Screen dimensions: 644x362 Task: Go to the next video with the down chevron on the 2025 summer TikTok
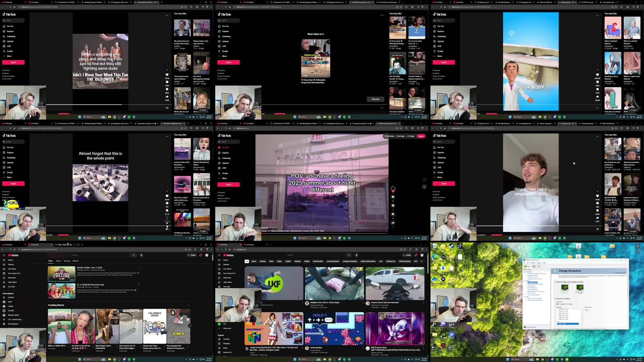[x=424, y=187]
